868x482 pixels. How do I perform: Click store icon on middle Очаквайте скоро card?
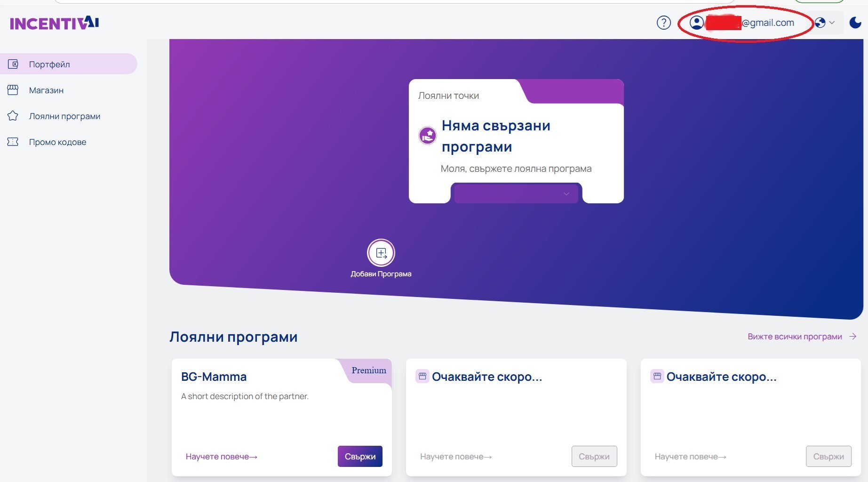click(422, 377)
